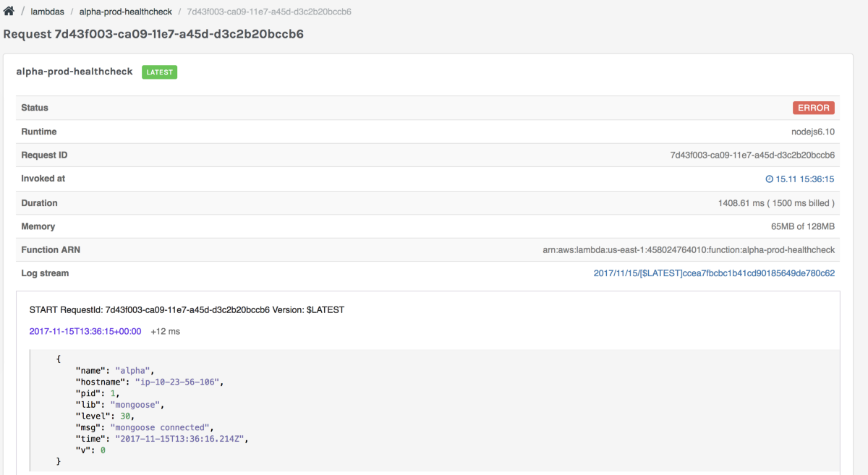The image size is (868, 475).
Task: Click the 65MB of 128MB memory value
Action: point(803,226)
